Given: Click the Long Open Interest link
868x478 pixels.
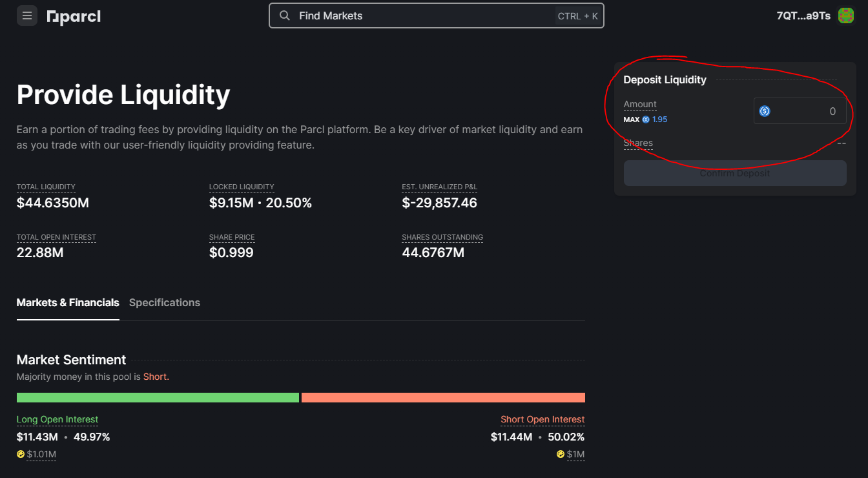Looking at the screenshot, I should [x=57, y=419].
